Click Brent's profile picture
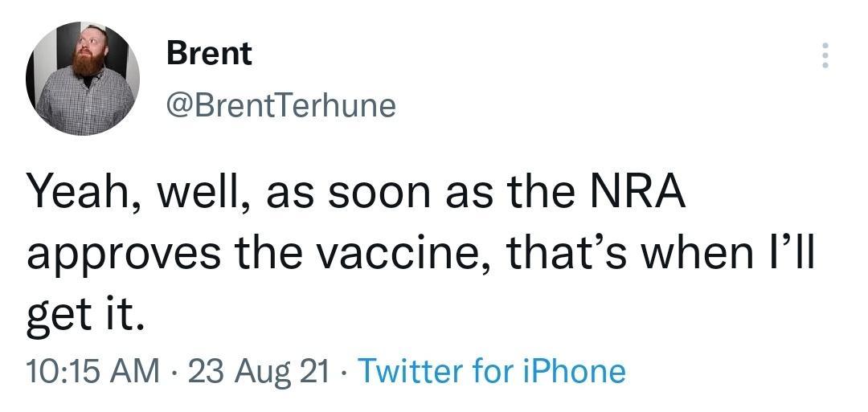 point(84,79)
